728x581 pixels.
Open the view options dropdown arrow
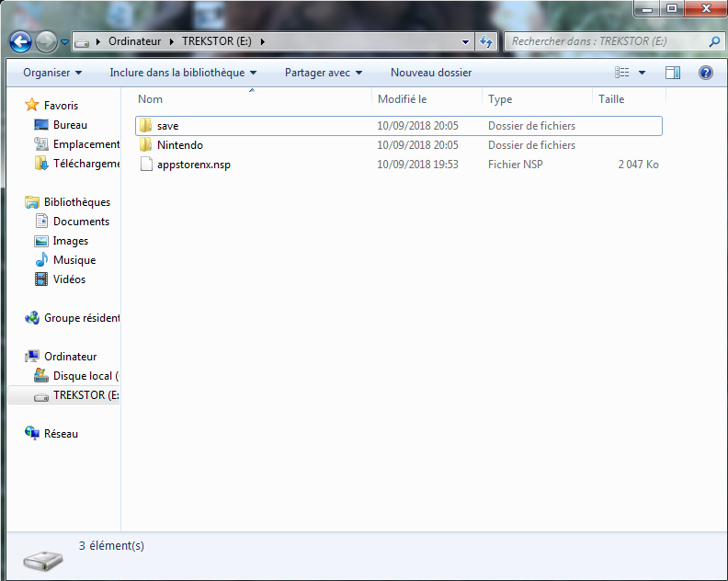click(642, 73)
